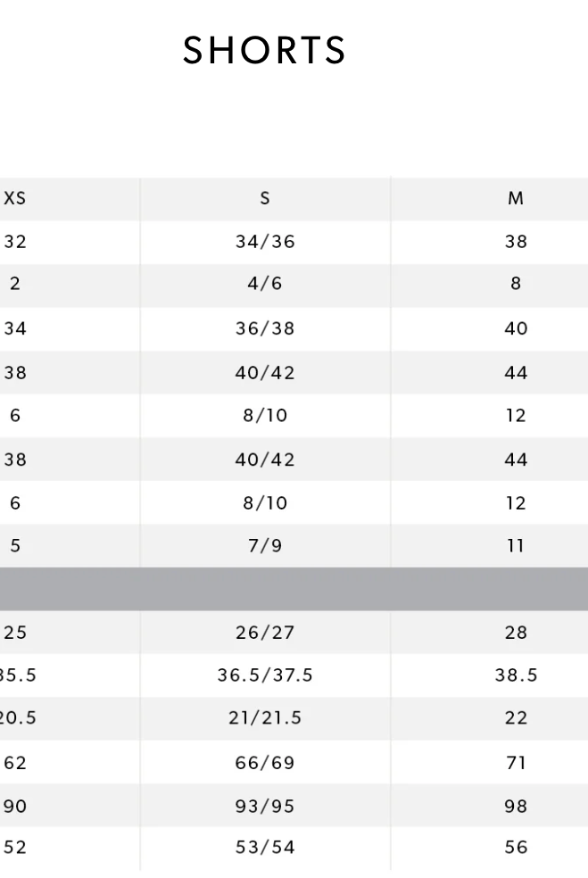Select the 93/95 cell
Screen dimensions: 588x878
pyautogui.click(x=265, y=806)
